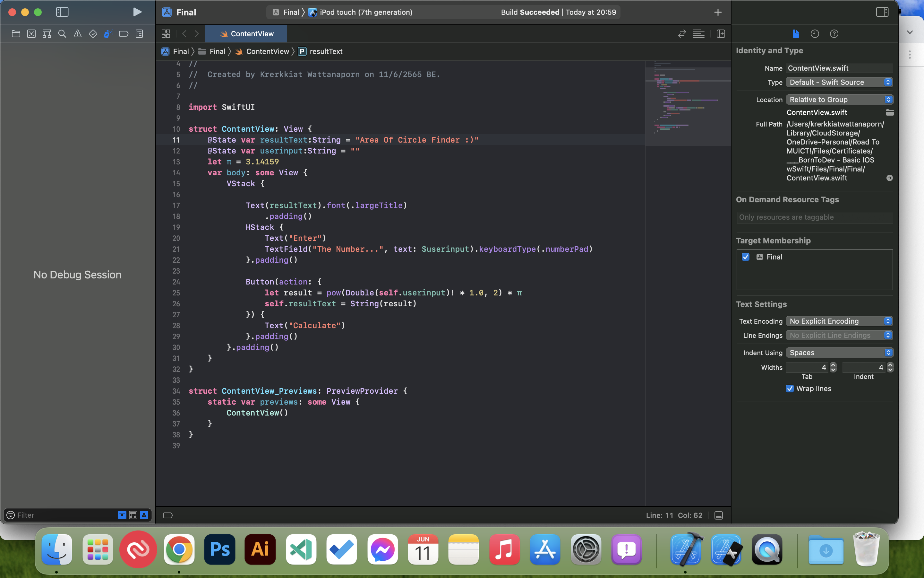Click the filter options circle icon

tap(11, 515)
